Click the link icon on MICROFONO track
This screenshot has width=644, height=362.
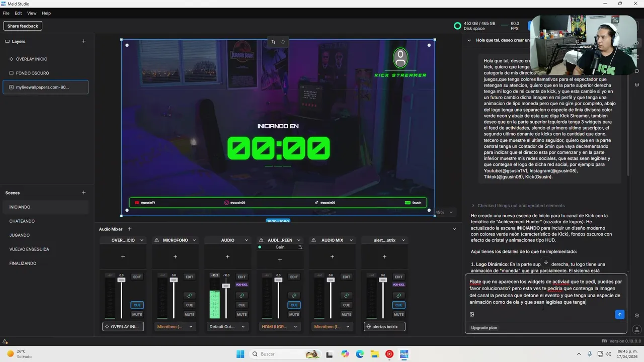pyautogui.click(x=189, y=296)
